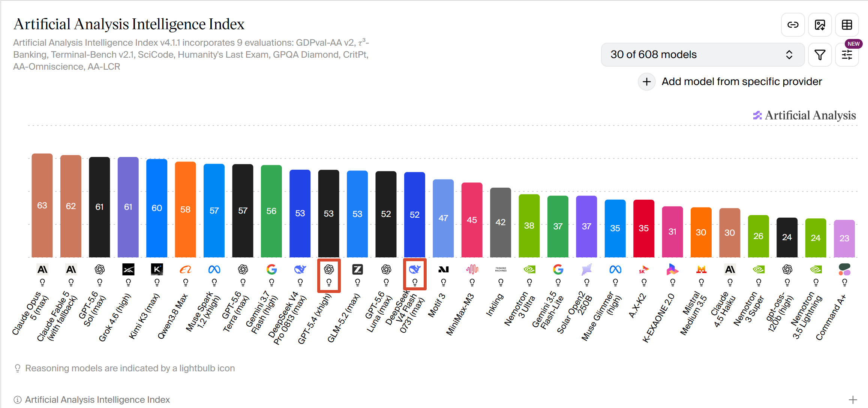Image resolution: width=868 pixels, height=408 pixels.
Task: Click the NVIDIA logo under Nemotron 3 Ultra
Action: point(529,269)
